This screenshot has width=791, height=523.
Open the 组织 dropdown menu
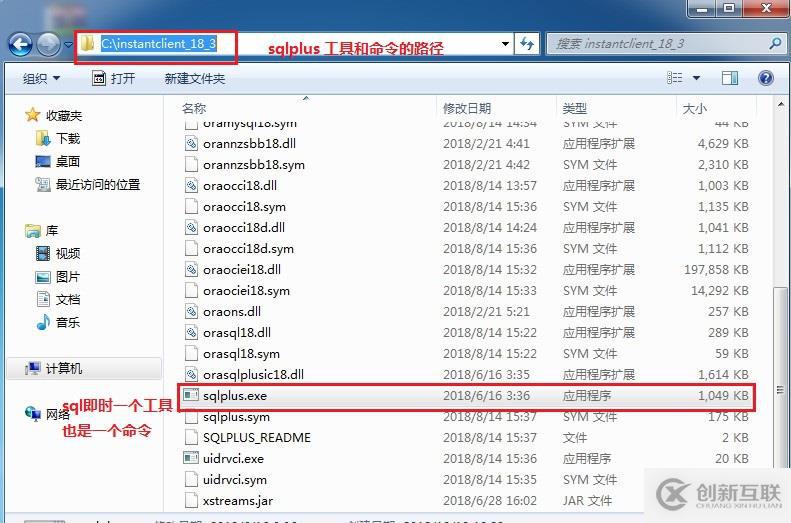(x=41, y=78)
